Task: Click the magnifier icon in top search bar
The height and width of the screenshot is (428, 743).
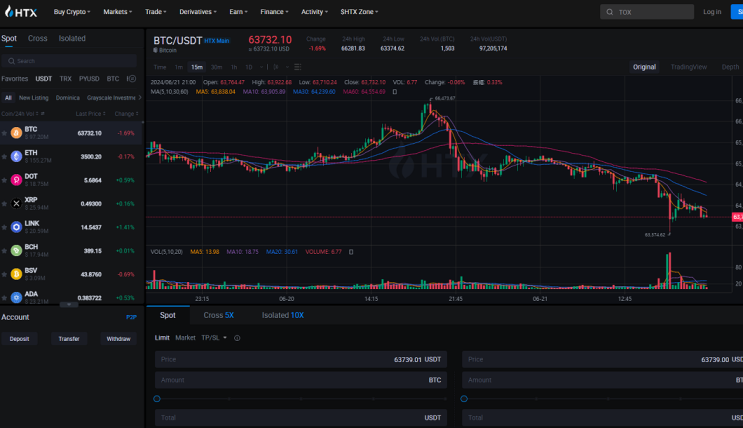Action: (x=610, y=12)
